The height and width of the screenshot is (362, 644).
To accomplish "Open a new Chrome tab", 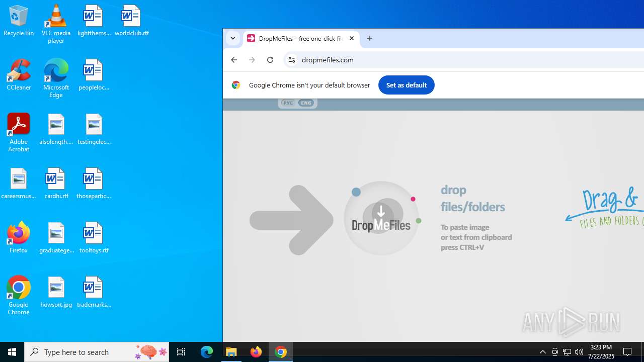I will pos(370,38).
